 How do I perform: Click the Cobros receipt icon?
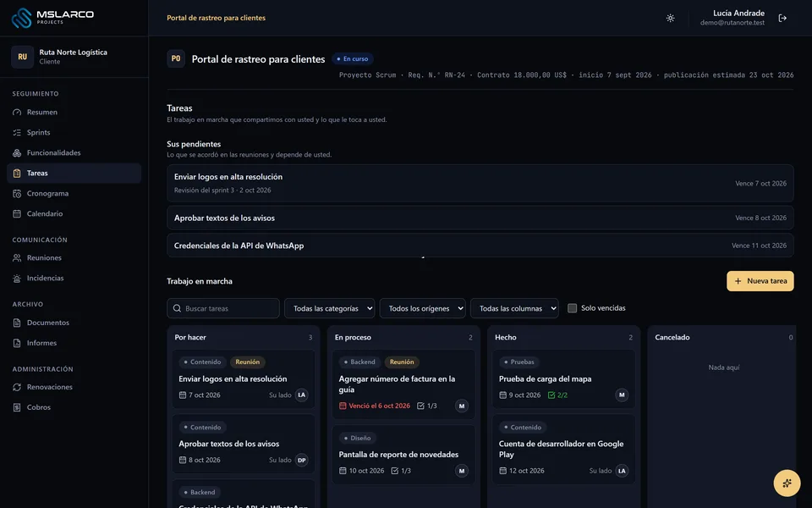click(17, 407)
